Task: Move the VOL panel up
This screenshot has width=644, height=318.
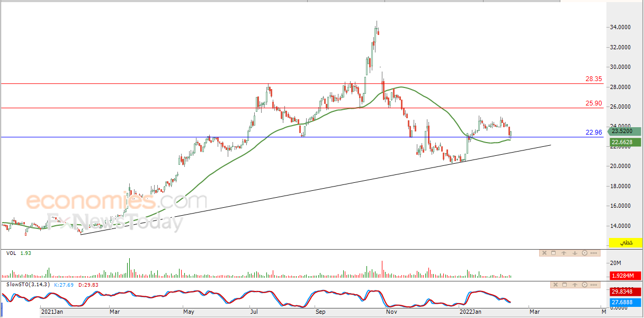Action: (x=563, y=253)
